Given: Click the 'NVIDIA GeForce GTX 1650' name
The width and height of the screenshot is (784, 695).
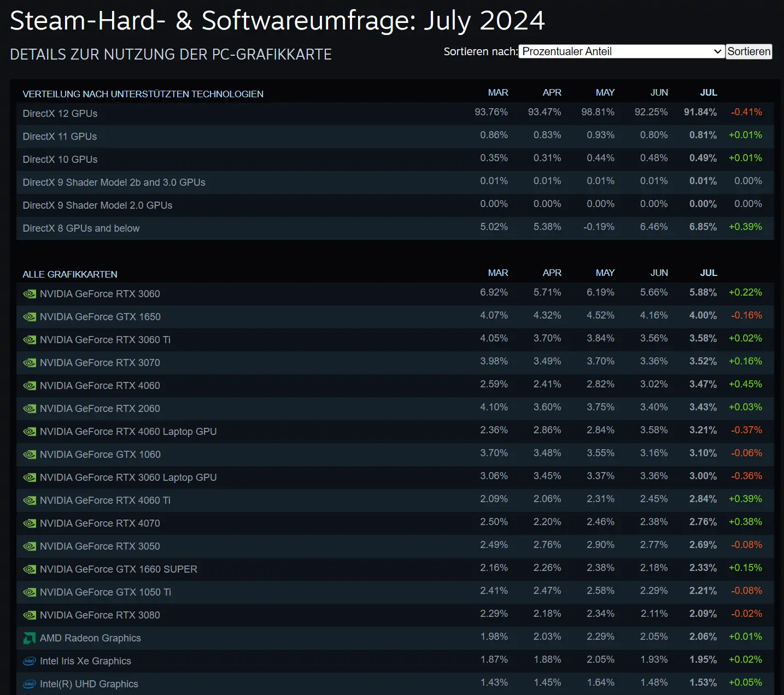Looking at the screenshot, I should point(100,317).
